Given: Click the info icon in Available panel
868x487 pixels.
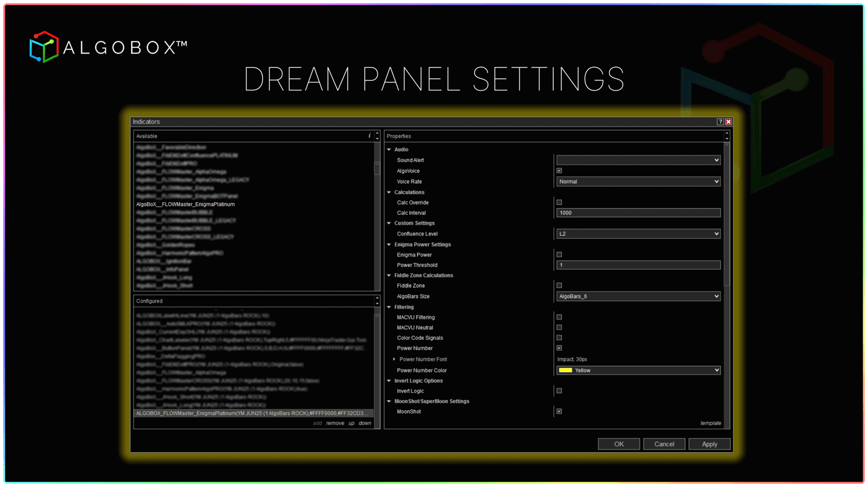Looking at the screenshot, I should 369,136.
